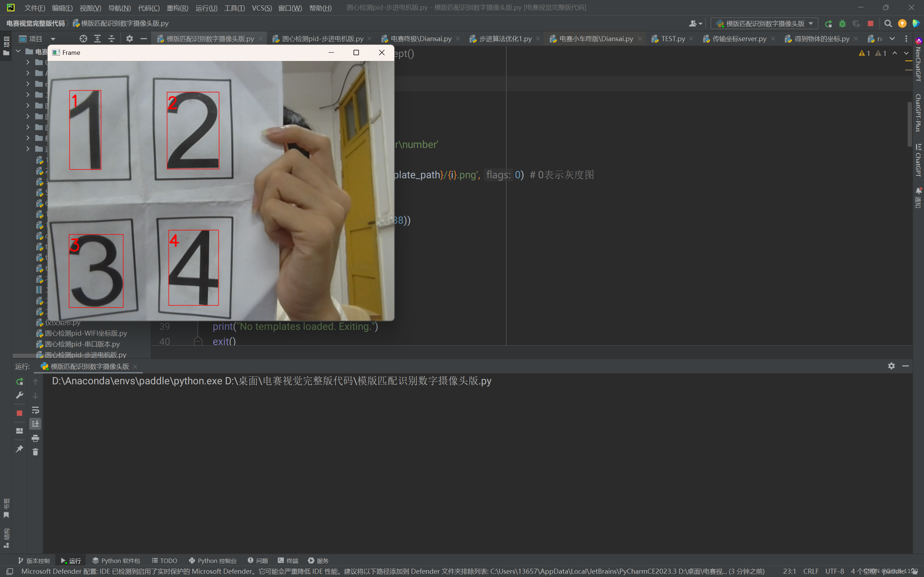Clear console output with the trash icon
This screenshot has height=577, width=924.
coord(35,452)
